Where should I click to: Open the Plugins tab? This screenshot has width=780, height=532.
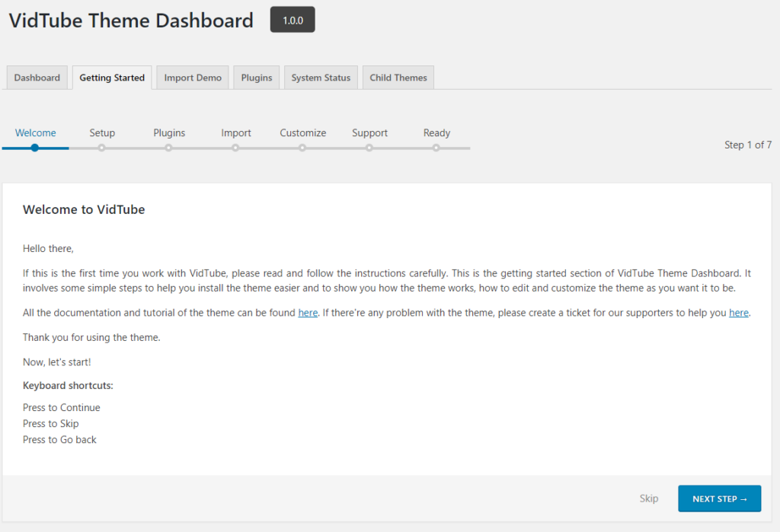[256, 77]
